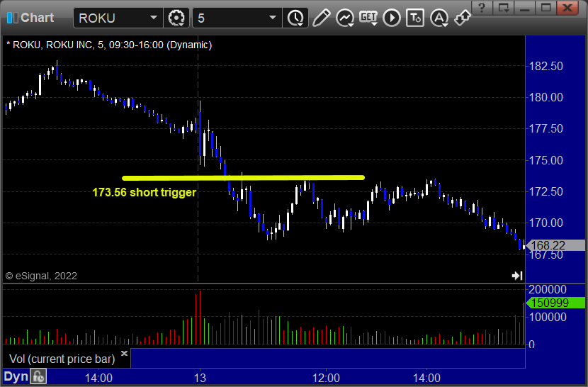Open the studies chart-line icon
This screenshot has width=588, height=387.
(x=344, y=18)
